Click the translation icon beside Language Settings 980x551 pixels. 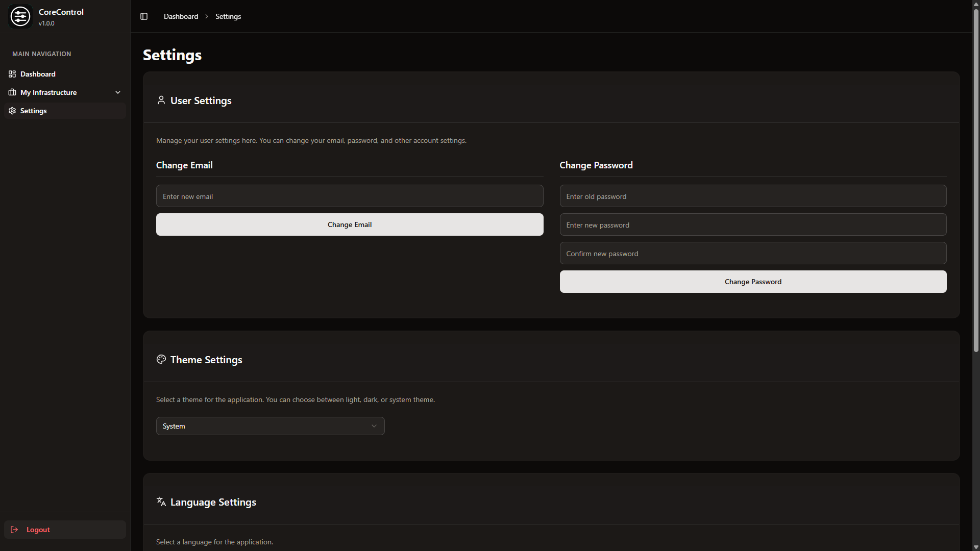coord(161,502)
